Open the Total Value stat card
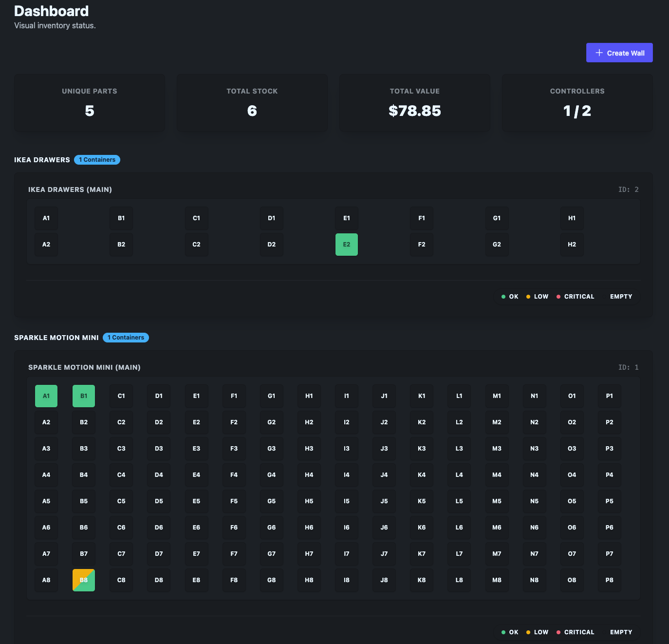This screenshot has height=644, width=669. tap(414, 102)
